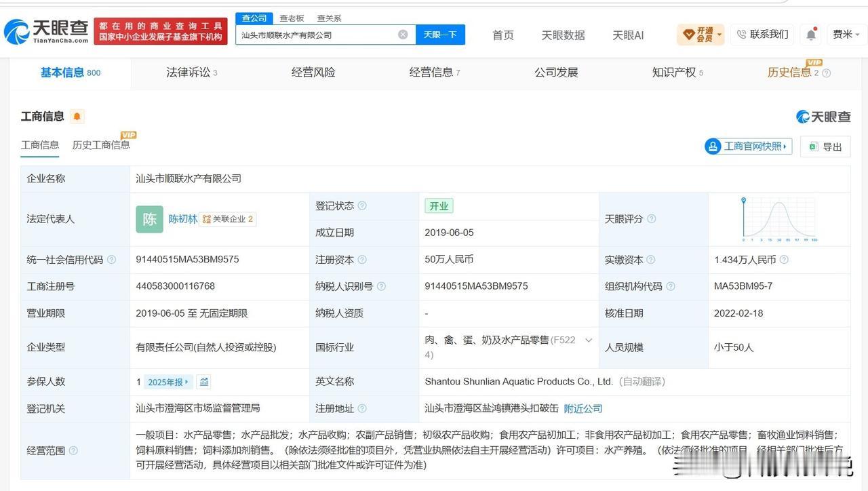Open the 费米 account dropdown
The image size is (868, 491).
point(846,35)
